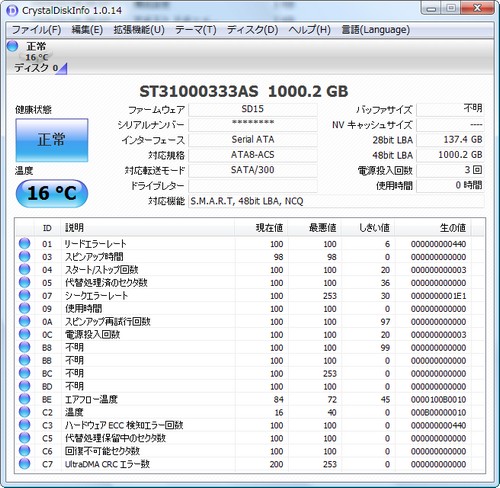Click the しきい値 column header
Viewport: 500px width, 488px height.
click(368, 228)
